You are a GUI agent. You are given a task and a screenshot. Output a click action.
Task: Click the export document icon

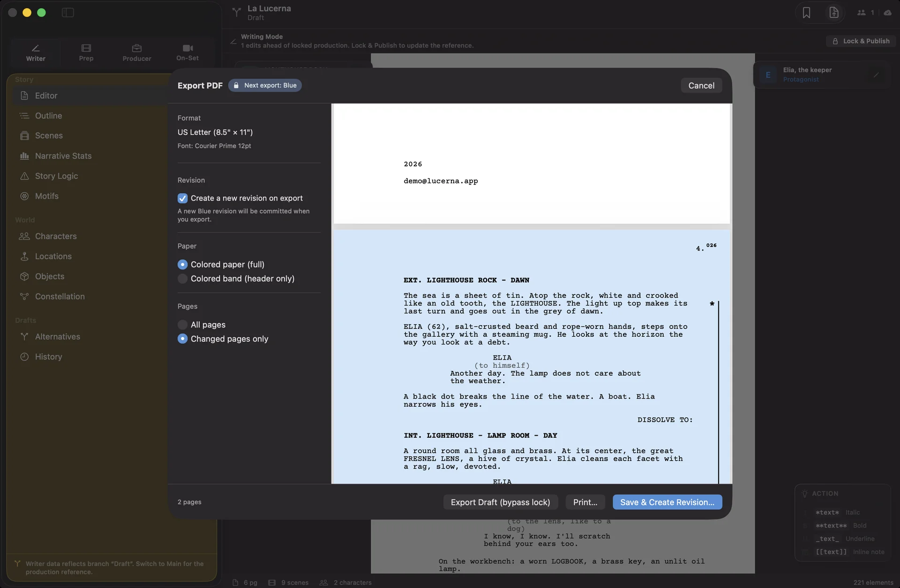pos(834,13)
